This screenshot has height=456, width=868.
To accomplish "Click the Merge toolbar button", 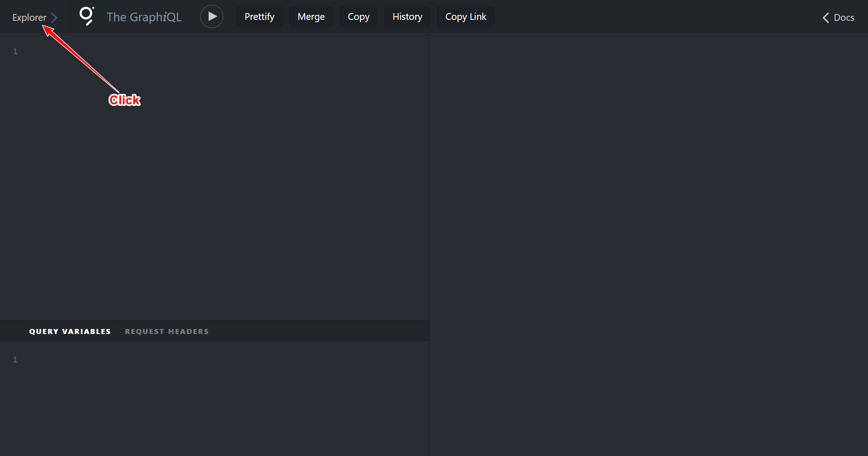I will click(x=311, y=17).
